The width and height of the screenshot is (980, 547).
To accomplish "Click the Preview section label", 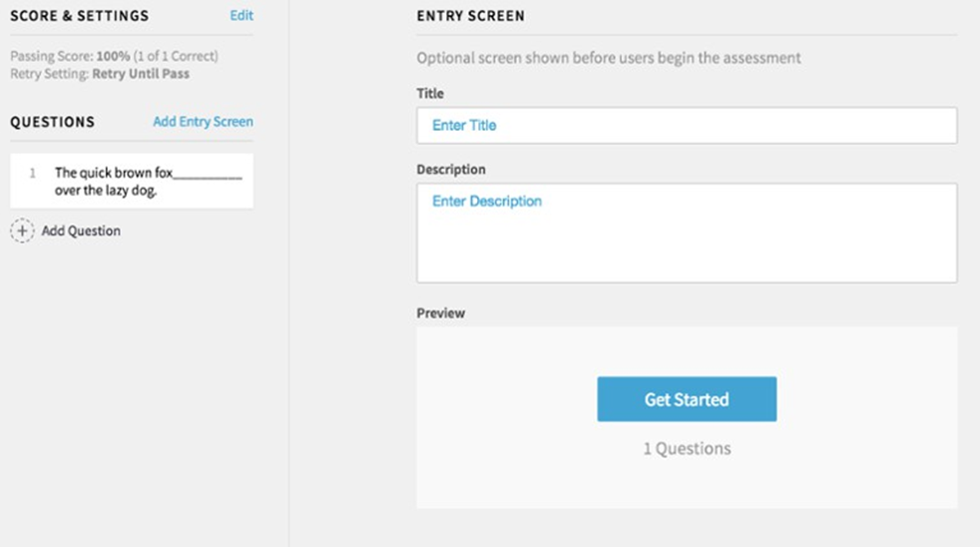I will tap(441, 313).
